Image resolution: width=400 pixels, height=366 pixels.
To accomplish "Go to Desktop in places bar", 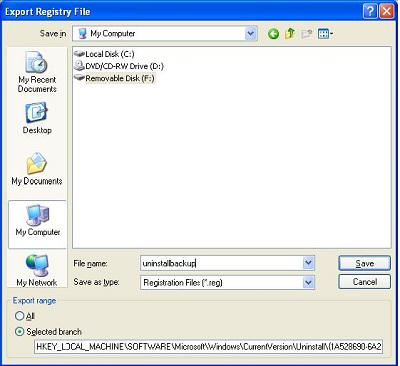I will point(37,118).
